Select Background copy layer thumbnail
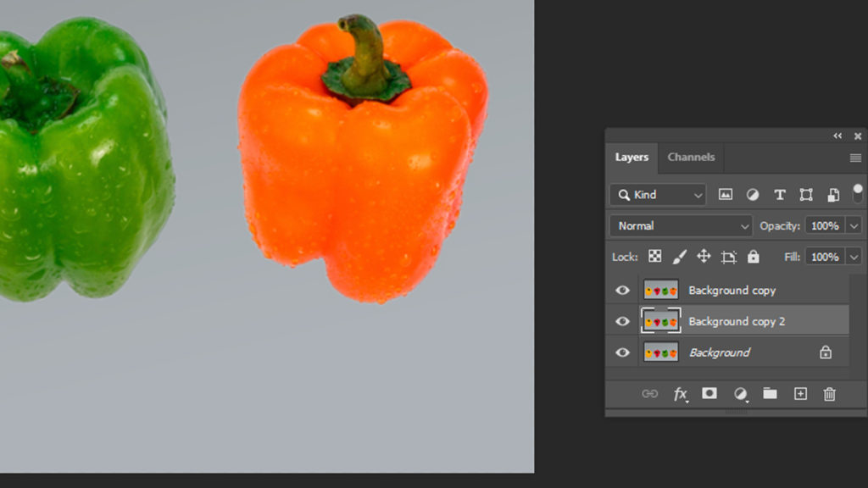The image size is (868, 488). (661, 290)
